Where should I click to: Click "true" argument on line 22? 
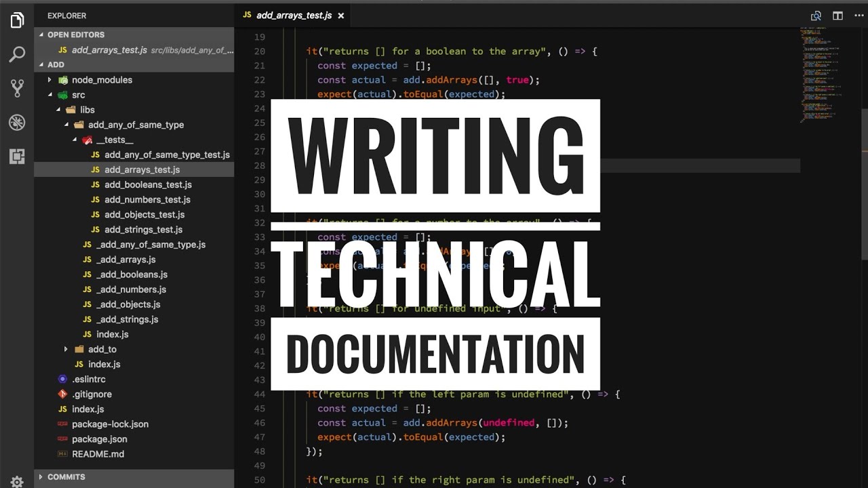pyautogui.click(x=517, y=80)
